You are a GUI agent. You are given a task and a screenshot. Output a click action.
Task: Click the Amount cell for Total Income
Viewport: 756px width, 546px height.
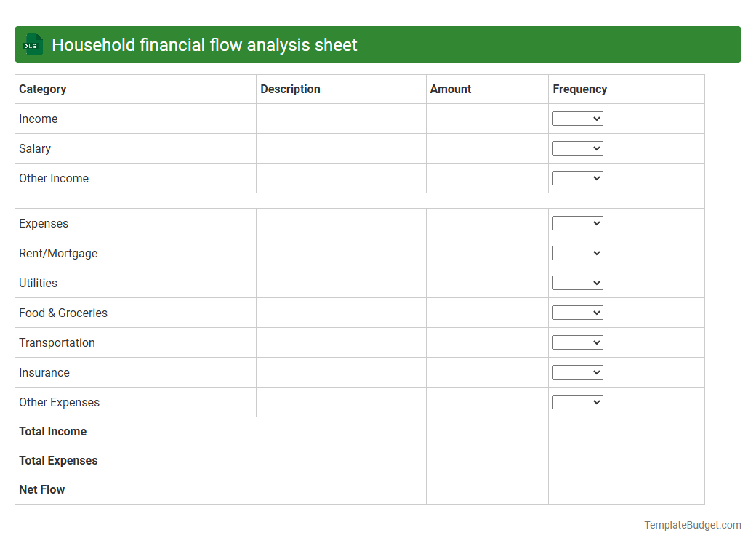486,431
